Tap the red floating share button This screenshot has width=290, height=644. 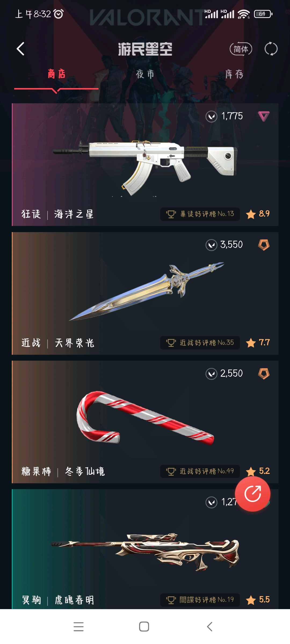point(253,493)
